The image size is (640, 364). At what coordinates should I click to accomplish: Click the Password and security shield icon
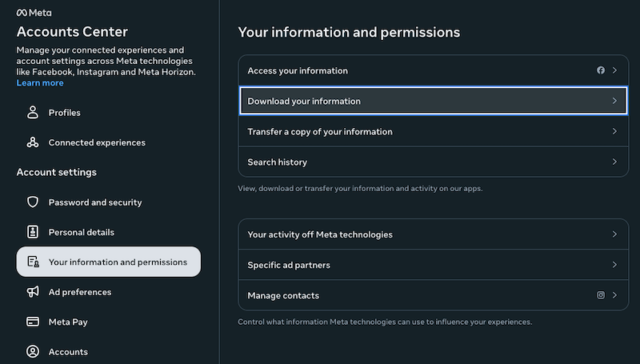(x=33, y=202)
